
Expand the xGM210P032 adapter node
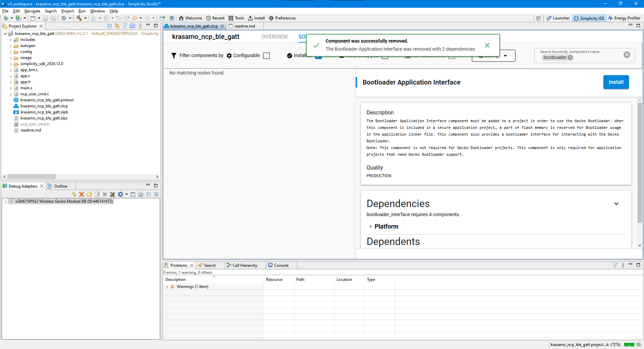click(5, 201)
